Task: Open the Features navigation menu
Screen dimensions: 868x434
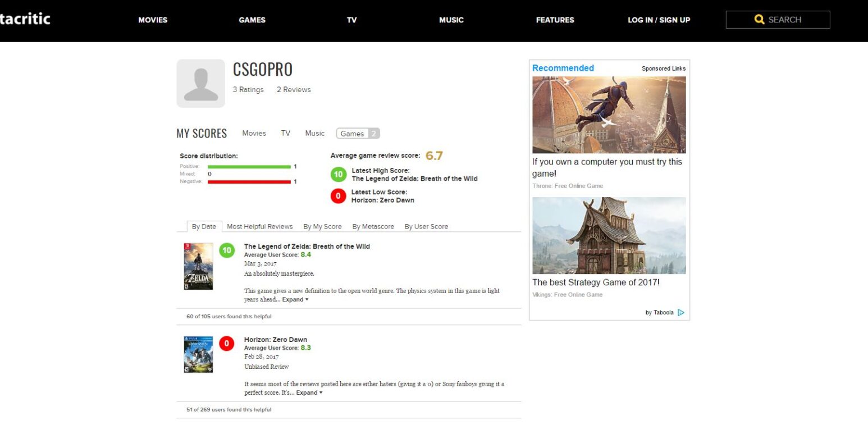Action: click(x=555, y=20)
